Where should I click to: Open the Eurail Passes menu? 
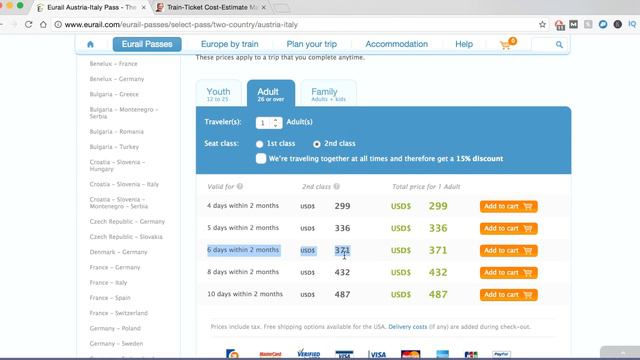pos(147,44)
